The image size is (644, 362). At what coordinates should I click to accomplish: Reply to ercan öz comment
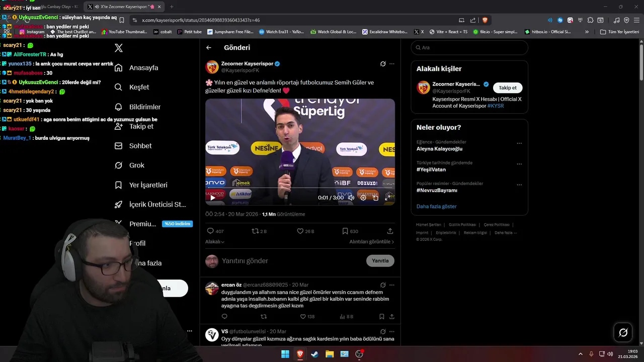tap(224, 317)
